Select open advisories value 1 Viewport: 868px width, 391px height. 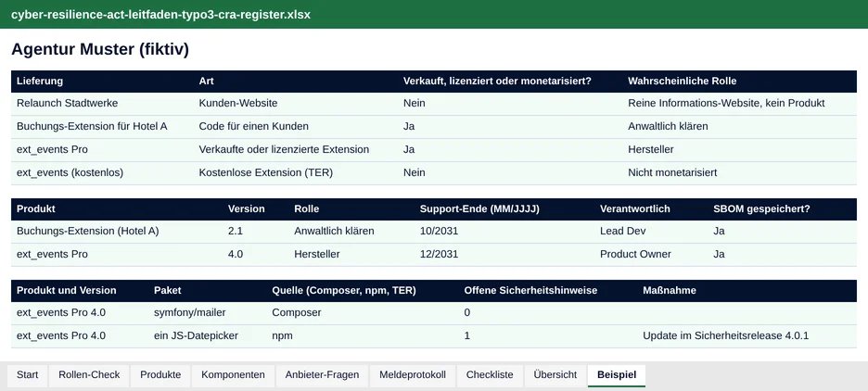pyautogui.click(x=467, y=336)
